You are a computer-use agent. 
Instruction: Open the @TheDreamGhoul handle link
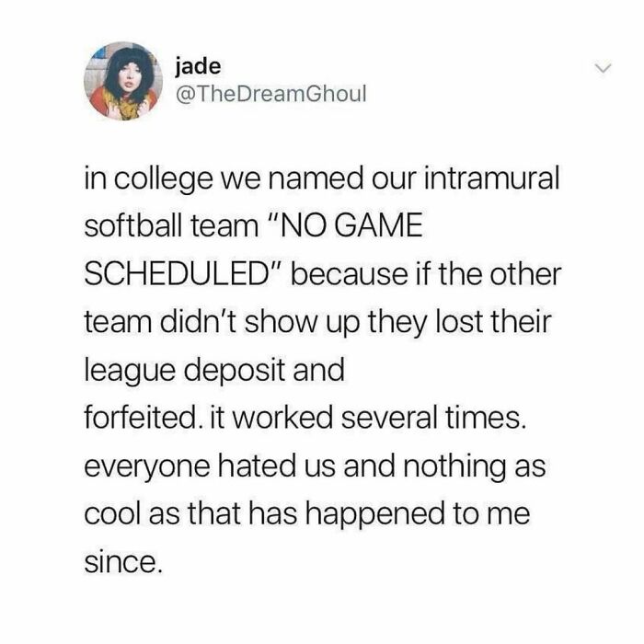point(270,94)
